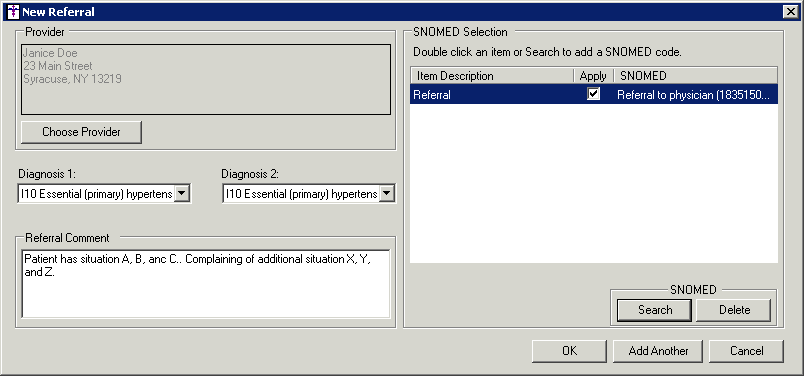Click the Item Description column header
The image size is (804, 376).
pyautogui.click(x=492, y=76)
